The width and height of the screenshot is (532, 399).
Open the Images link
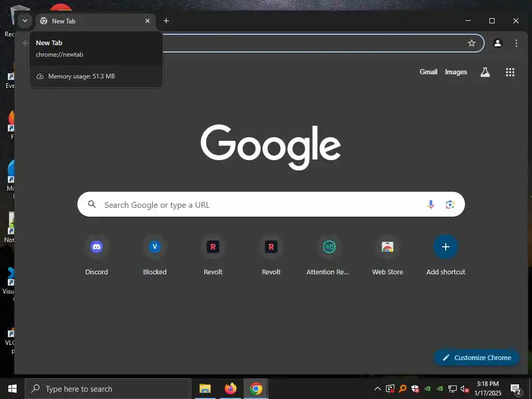[x=456, y=72]
